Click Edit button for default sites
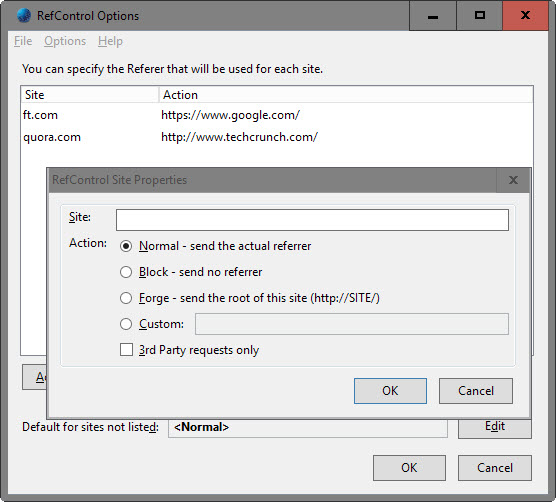Image resolution: width=556 pixels, height=502 pixels. (x=495, y=428)
